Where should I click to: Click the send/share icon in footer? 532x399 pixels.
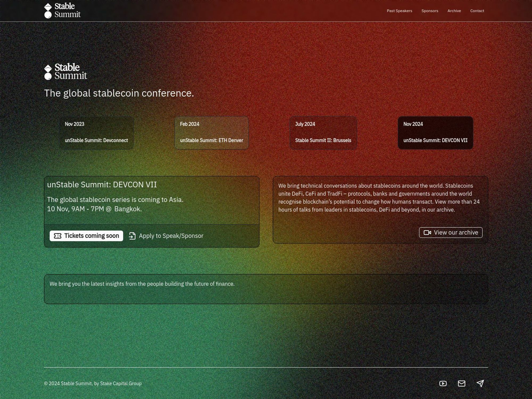pos(480,383)
